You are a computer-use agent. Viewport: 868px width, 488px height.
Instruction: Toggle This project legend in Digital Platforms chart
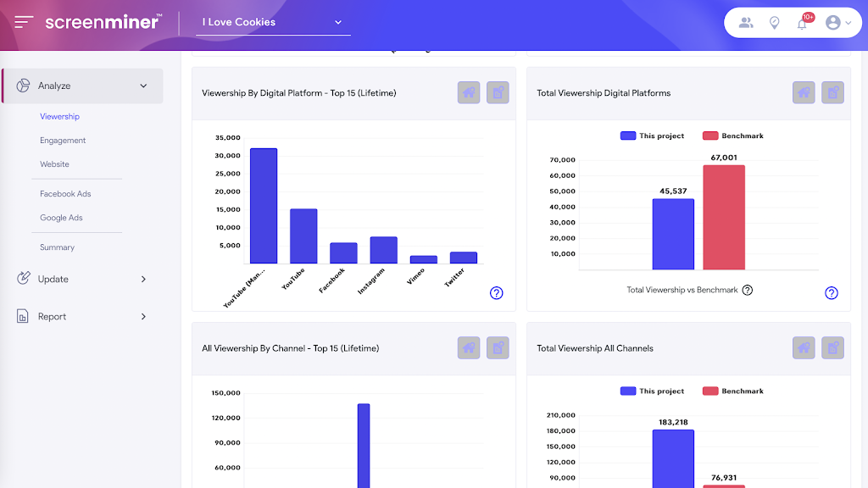click(652, 136)
